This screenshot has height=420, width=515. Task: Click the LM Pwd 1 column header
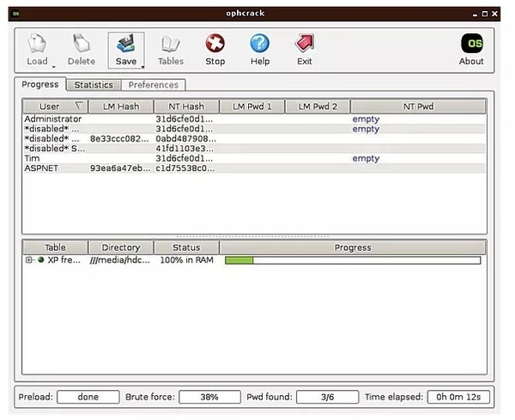(x=251, y=107)
